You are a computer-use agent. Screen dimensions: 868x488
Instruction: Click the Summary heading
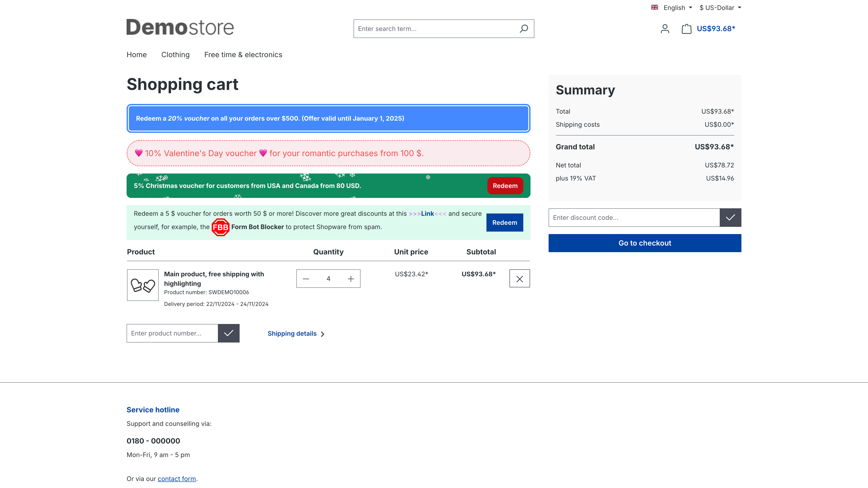pyautogui.click(x=585, y=90)
